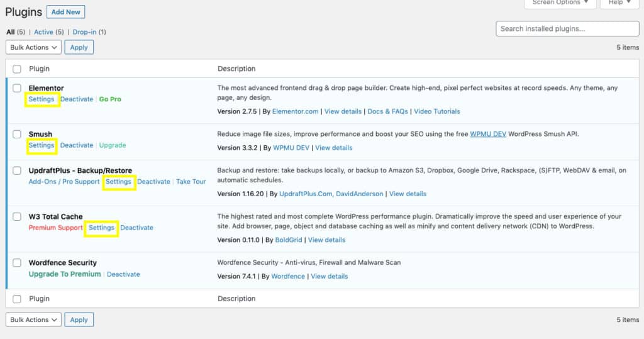Click the UpdraftPlus - Backup/Restore name

click(x=80, y=170)
